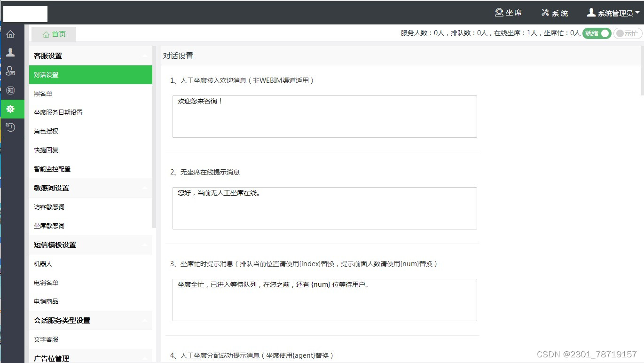Open the home icon in left sidebar
Viewport: 644px width, 363px height.
click(10, 34)
